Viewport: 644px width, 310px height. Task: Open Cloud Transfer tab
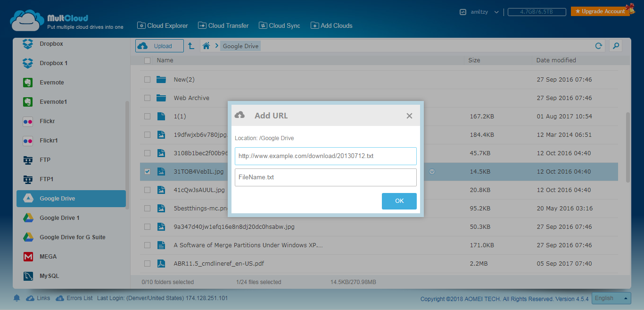click(x=223, y=25)
